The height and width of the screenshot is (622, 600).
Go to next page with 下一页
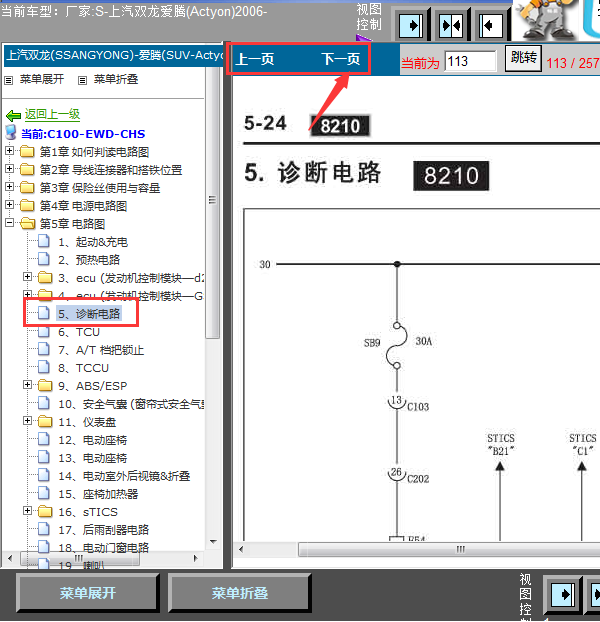click(x=341, y=60)
